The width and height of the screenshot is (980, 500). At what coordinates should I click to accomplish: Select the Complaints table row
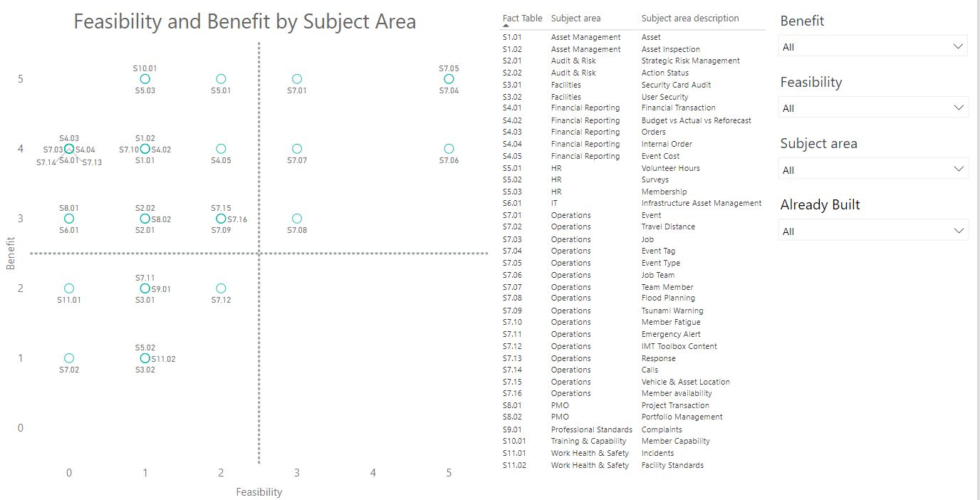pyautogui.click(x=633, y=429)
